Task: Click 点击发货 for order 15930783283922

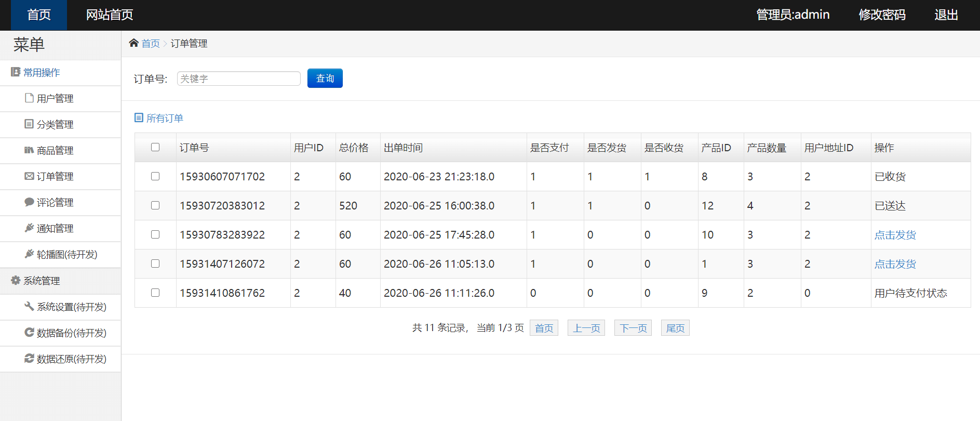Action: click(895, 235)
